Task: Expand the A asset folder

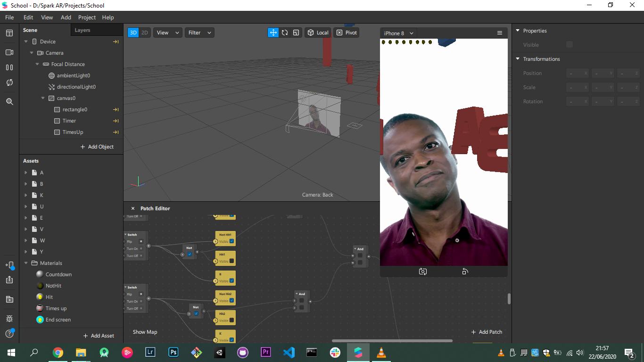Action: [26, 173]
